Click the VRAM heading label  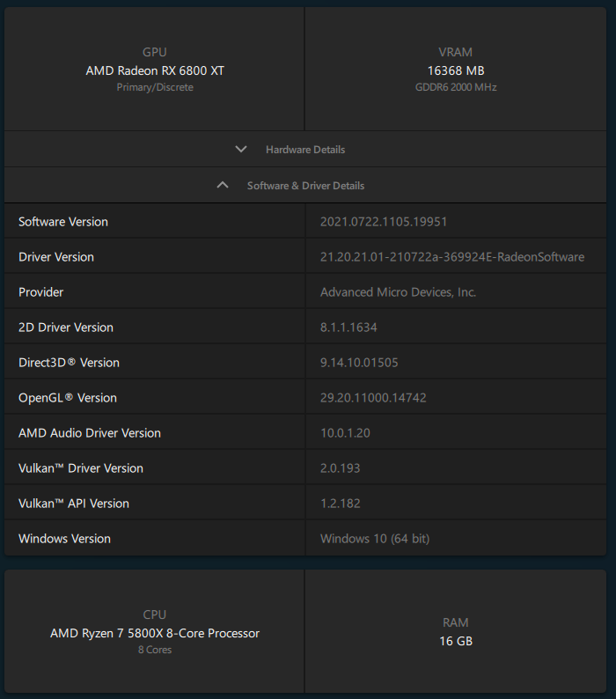tap(456, 52)
